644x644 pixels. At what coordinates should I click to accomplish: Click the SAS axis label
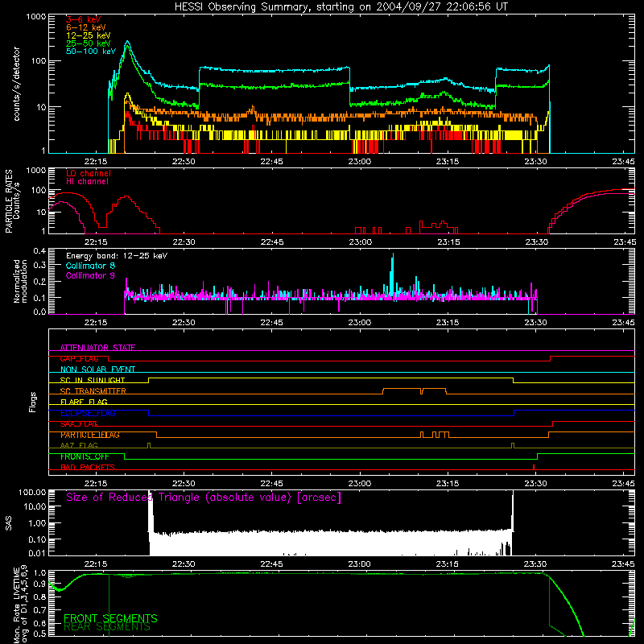pos(9,523)
